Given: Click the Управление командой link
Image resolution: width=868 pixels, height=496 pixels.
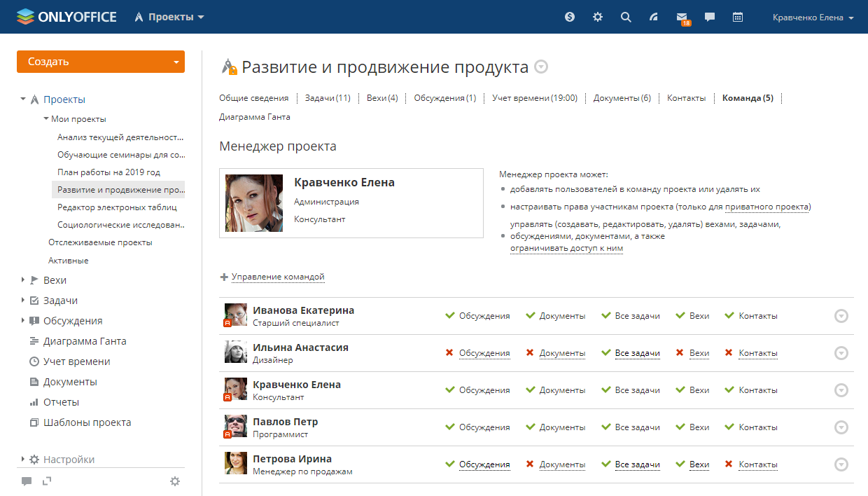Looking at the screenshot, I should pyautogui.click(x=277, y=277).
